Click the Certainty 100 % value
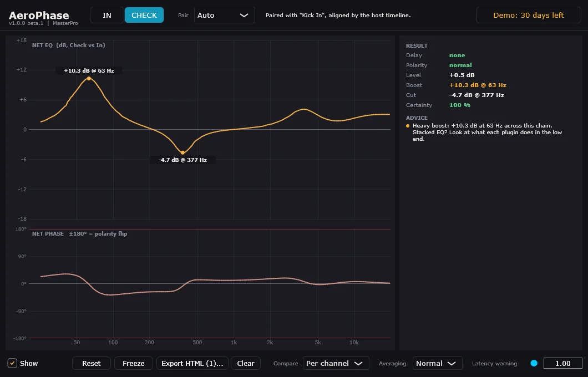 [460, 105]
